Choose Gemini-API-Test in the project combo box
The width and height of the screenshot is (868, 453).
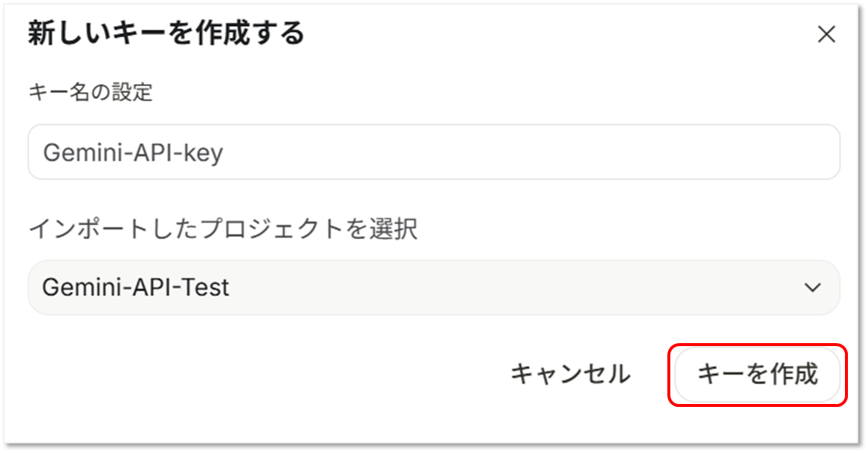tap(433, 287)
